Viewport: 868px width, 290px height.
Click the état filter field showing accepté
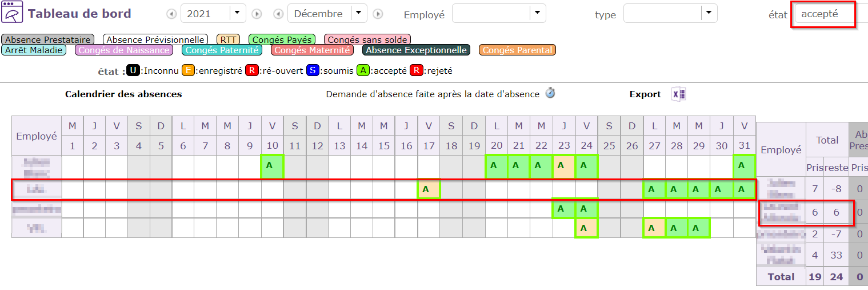point(823,14)
